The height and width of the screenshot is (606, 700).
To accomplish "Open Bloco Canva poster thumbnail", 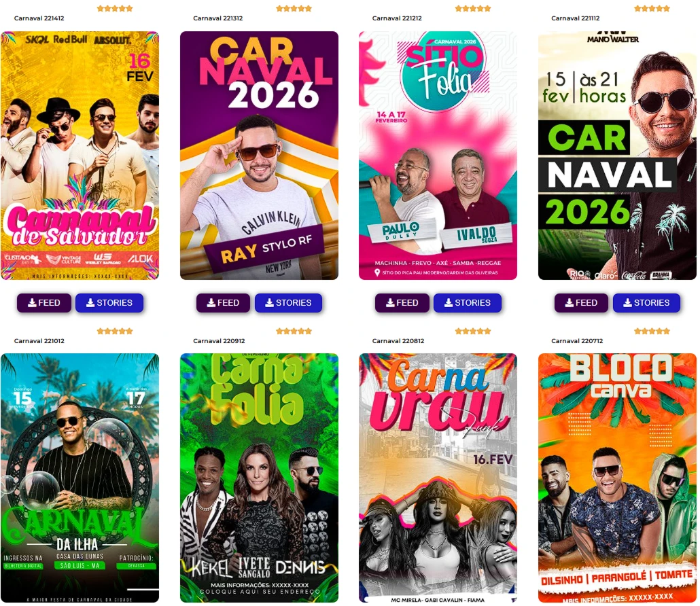I will pos(617,478).
